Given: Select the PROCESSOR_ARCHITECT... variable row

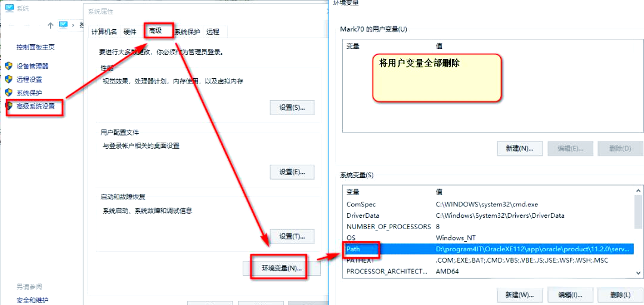Looking at the screenshot, I should point(488,272).
